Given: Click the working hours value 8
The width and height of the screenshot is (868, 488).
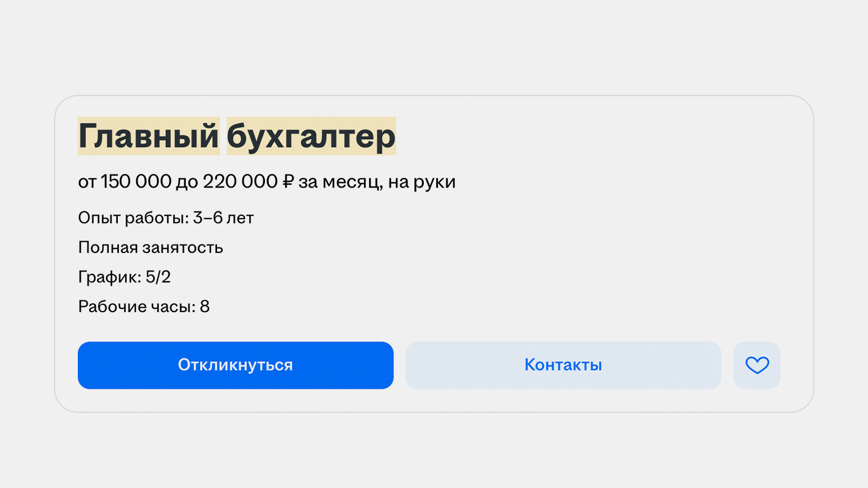Looking at the screenshot, I should click(205, 307).
